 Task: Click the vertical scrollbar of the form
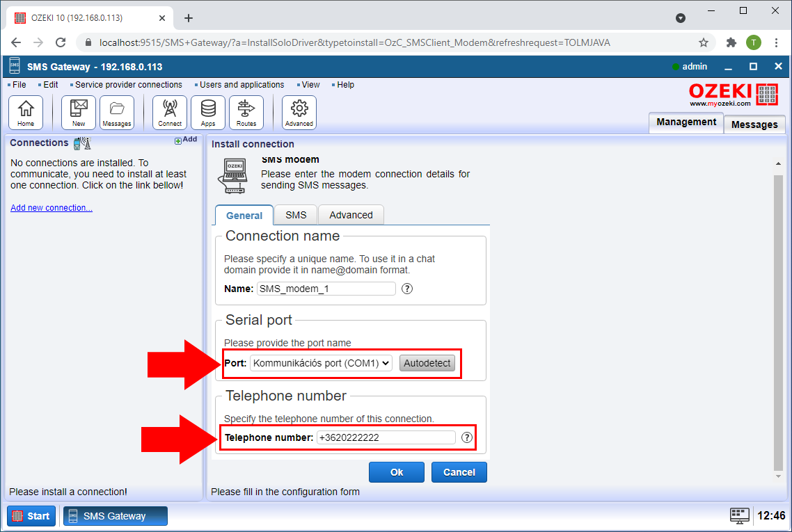[778, 323]
